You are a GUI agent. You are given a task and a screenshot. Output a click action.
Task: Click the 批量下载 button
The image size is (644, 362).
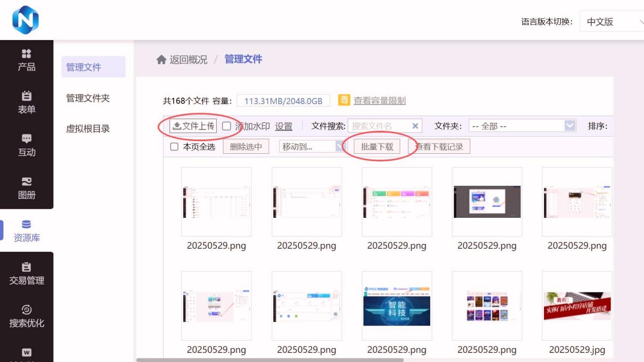coord(377,147)
